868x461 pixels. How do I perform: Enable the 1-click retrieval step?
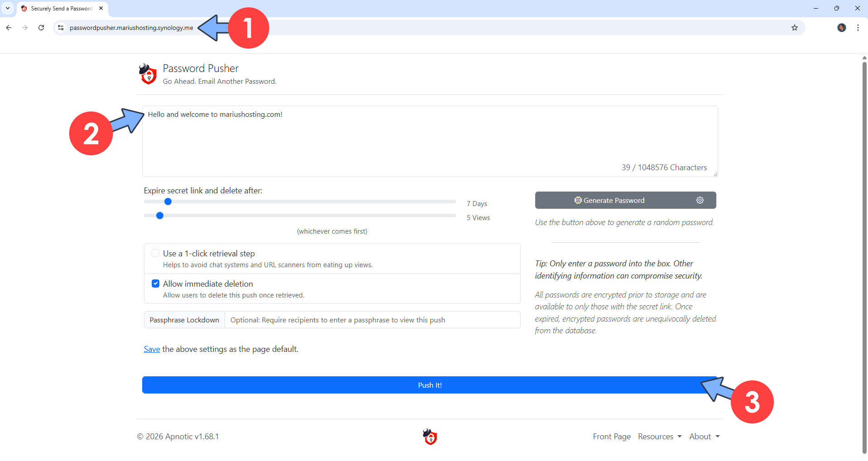coord(155,253)
